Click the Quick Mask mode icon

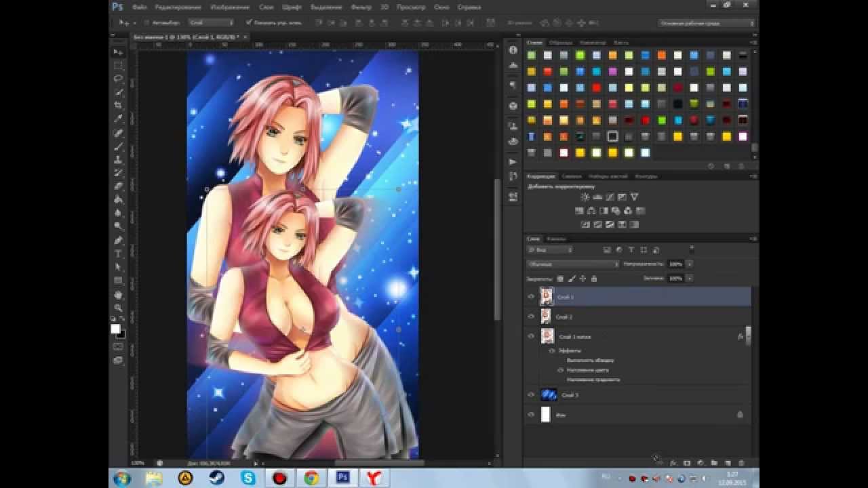[118, 347]
